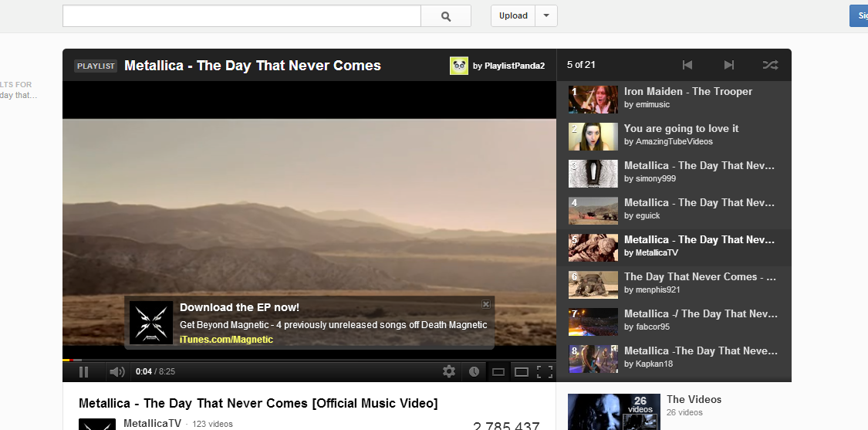Click the search magnifier button
868x430 pixels.
(x=446, y=16)
